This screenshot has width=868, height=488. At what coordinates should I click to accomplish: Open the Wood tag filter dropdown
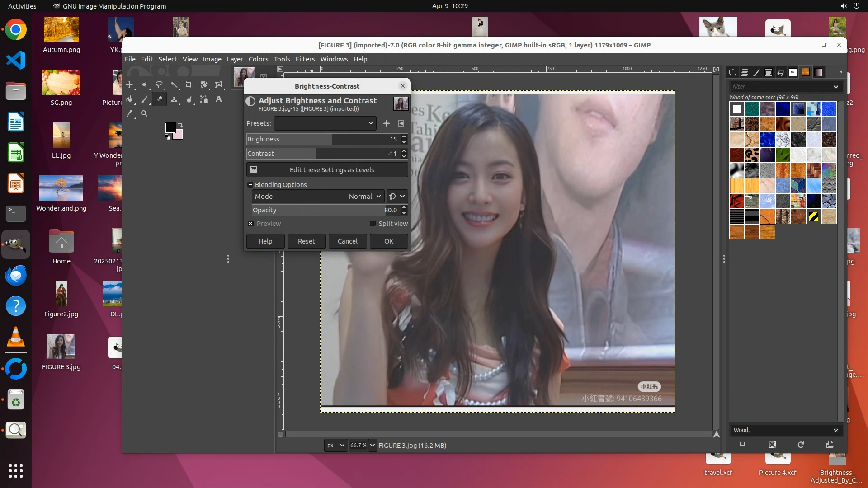tap(835, 430)
